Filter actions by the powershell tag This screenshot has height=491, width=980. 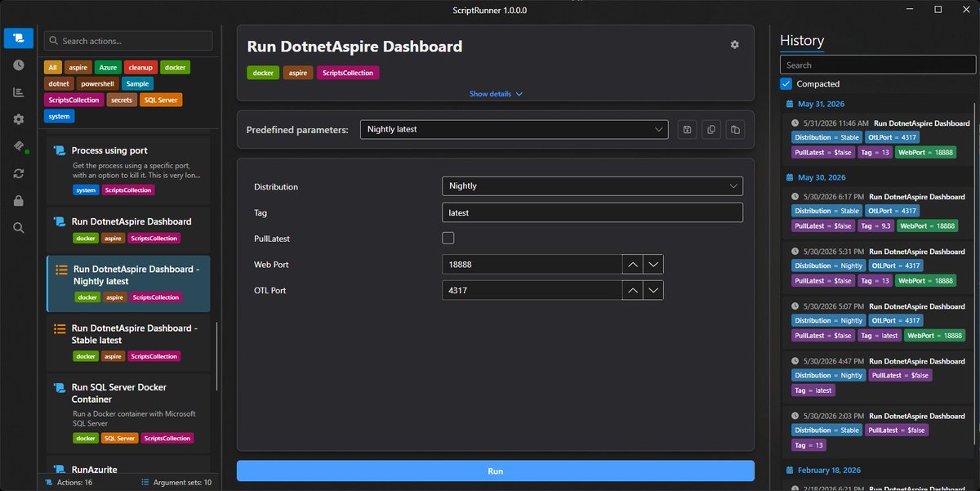[x=97, y=84]
